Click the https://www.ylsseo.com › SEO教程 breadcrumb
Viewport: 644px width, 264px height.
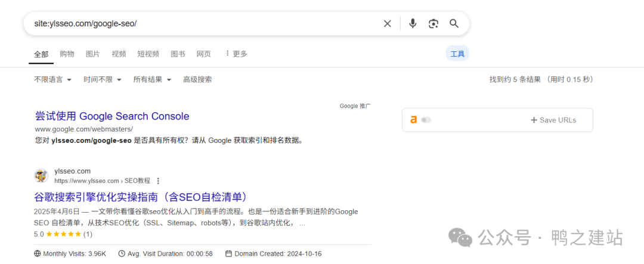pyautogui.click(x=103, y=180)
